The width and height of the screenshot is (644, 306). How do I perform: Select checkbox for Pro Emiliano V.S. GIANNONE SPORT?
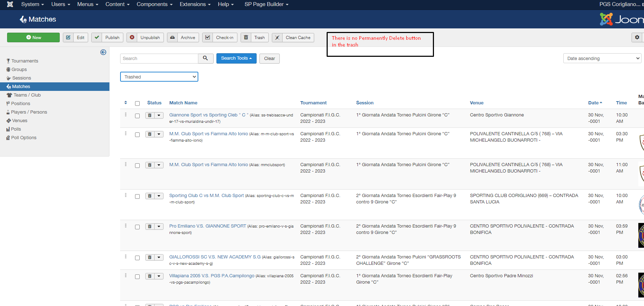point(137,227)
